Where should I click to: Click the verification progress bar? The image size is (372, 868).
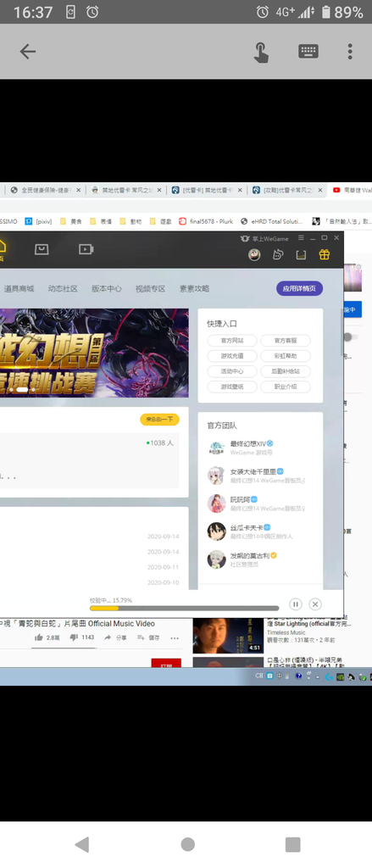click(184, 608)
